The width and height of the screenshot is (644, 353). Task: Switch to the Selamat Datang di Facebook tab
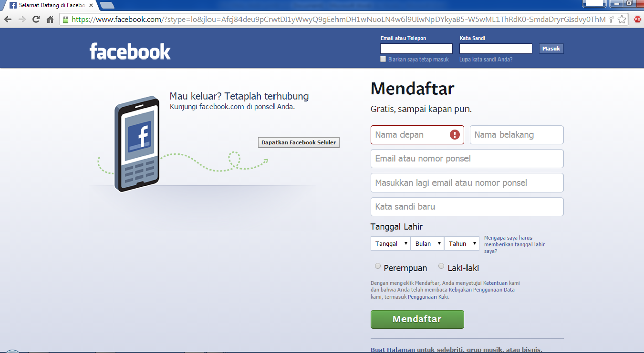pyautogui.click(x=48, y=6)
